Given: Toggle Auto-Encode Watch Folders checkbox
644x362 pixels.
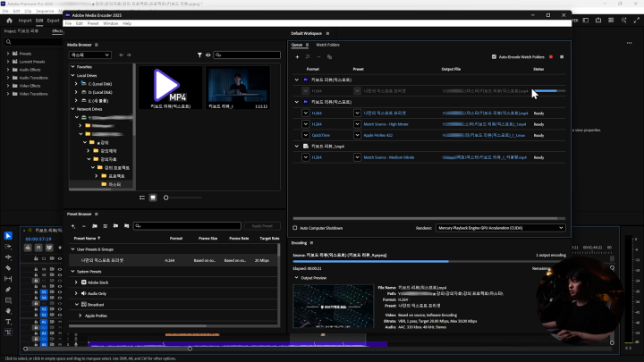Looking at the screenshot, I should point(495,56).
